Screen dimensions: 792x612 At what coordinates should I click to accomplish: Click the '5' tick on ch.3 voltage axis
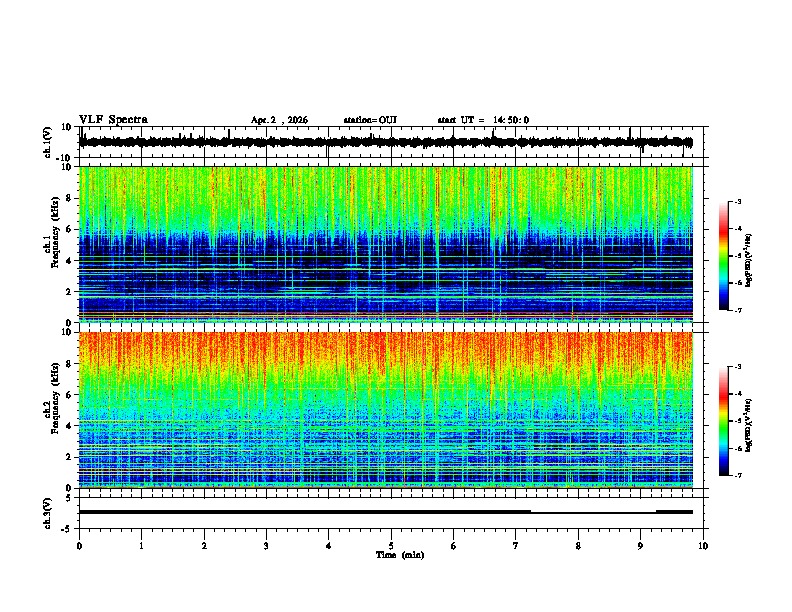tap(69, 497)
